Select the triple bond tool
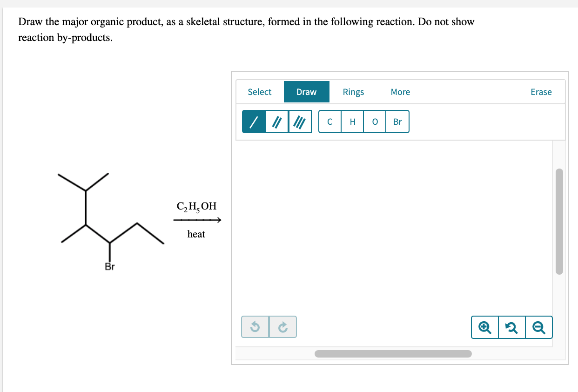Viewport: 578px width, 392px height. coord(299,122)
